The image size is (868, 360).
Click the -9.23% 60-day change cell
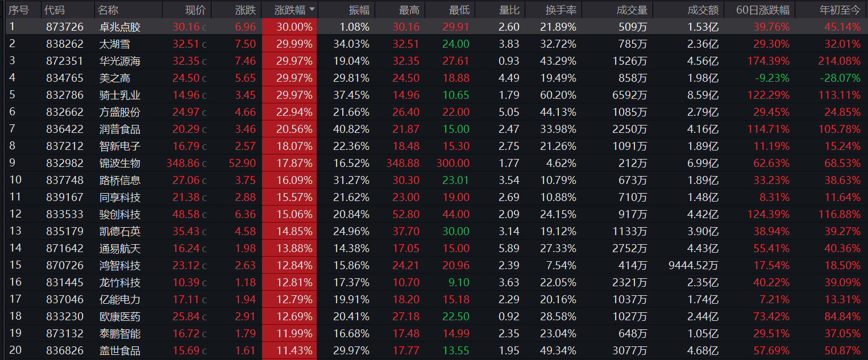coord(772,78)
